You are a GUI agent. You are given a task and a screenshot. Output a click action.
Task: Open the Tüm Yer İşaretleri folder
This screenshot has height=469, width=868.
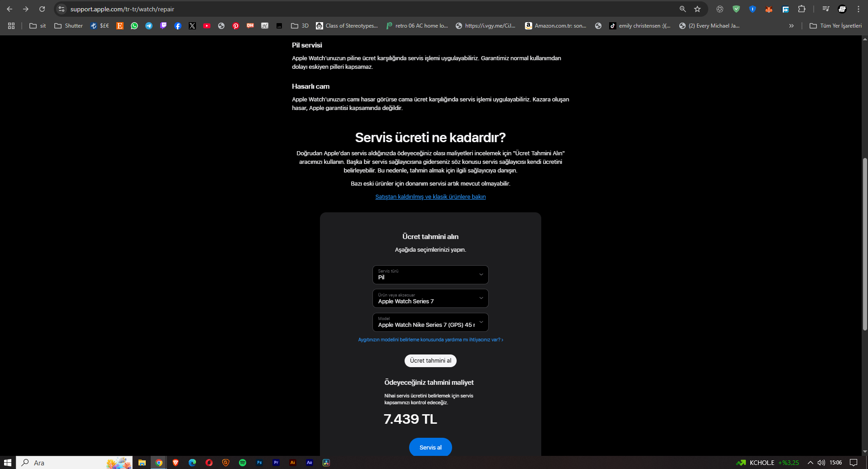tap(835, 26)
